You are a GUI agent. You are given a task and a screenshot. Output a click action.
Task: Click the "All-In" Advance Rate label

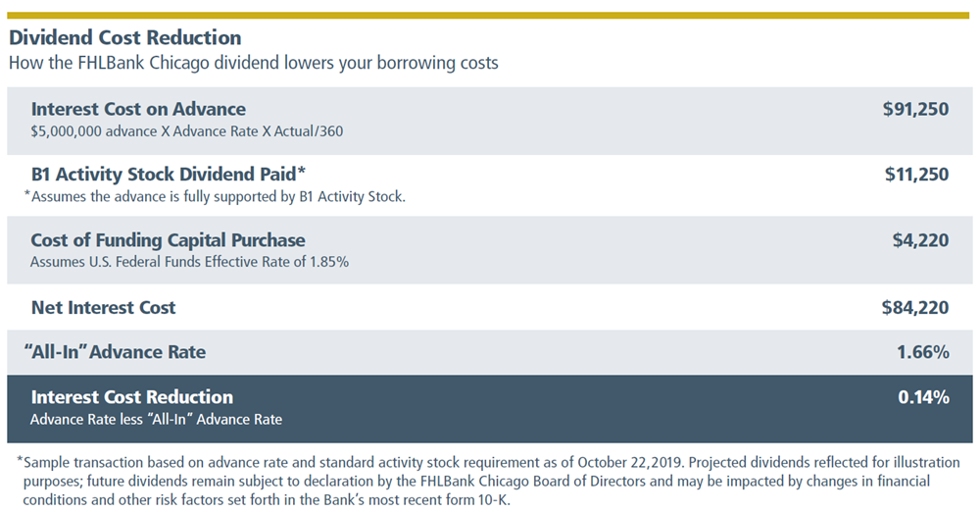coord(115,352)
